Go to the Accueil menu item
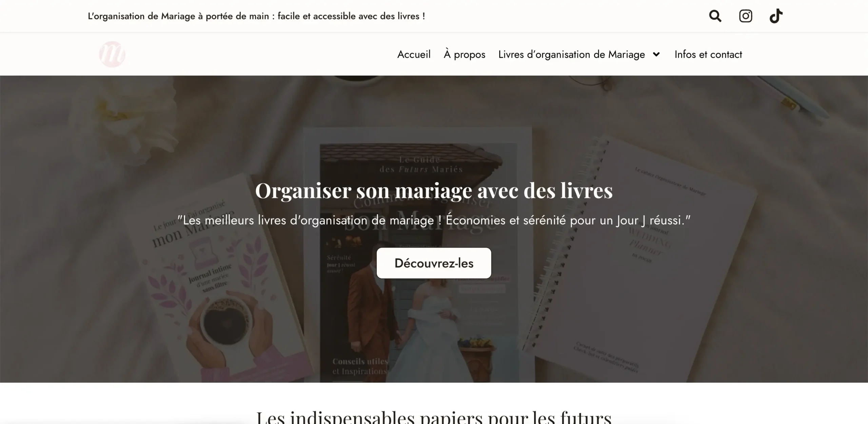Image resolution: width=868 pixels, height=424 pixels. (414, 54)
